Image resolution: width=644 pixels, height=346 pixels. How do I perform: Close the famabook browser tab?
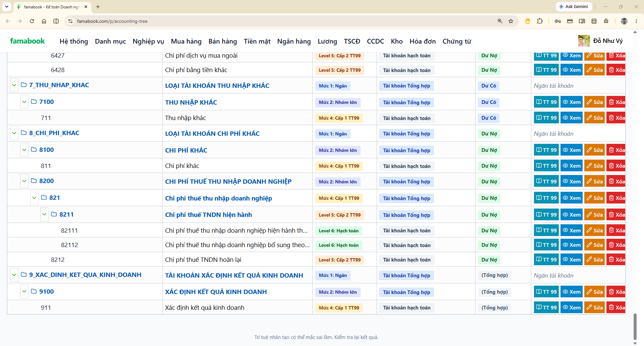click(x=86, y=7)
